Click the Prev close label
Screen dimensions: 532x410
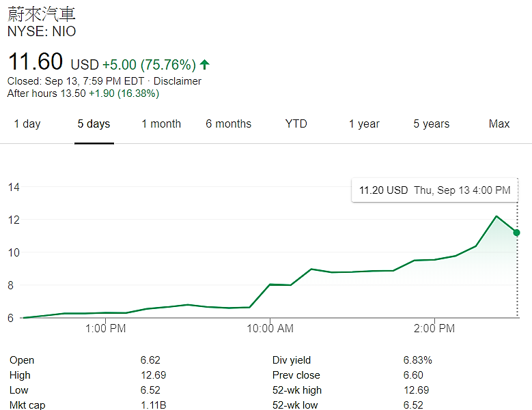[296, 375]
